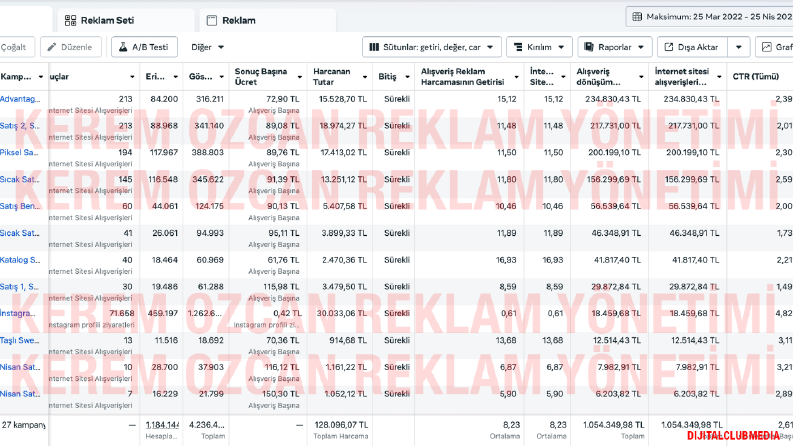793x446 pixels.
Task: Click the Reklam tab square icon
Action: (212, 21)
